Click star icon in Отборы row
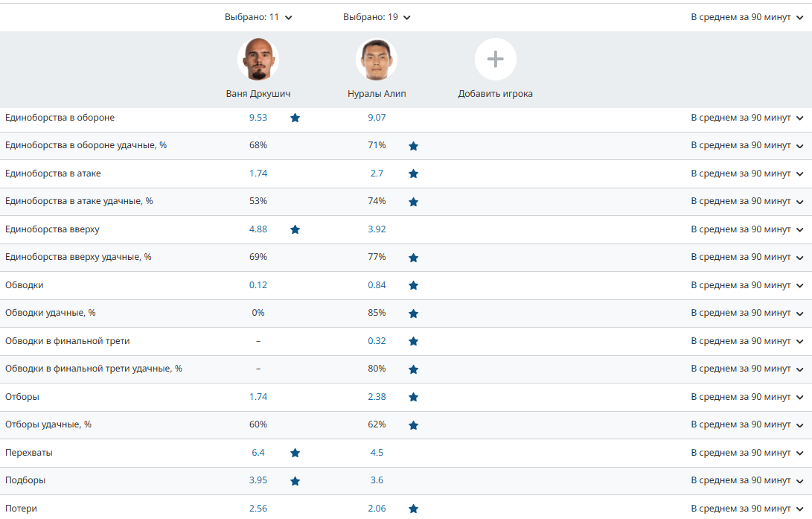 click(x=413, y=397)
